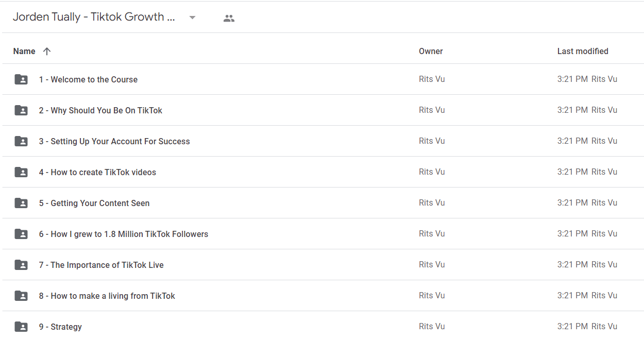
Task: Select the Getting Your Content Seen folder icon
Action: [x=21, y=203]
